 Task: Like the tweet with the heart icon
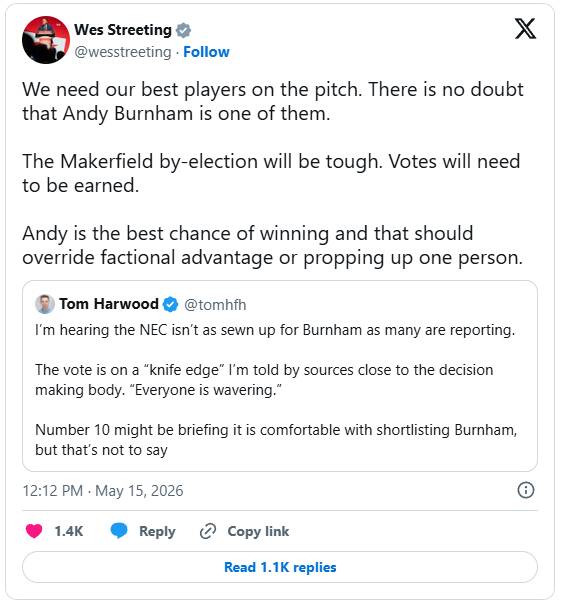34,531
